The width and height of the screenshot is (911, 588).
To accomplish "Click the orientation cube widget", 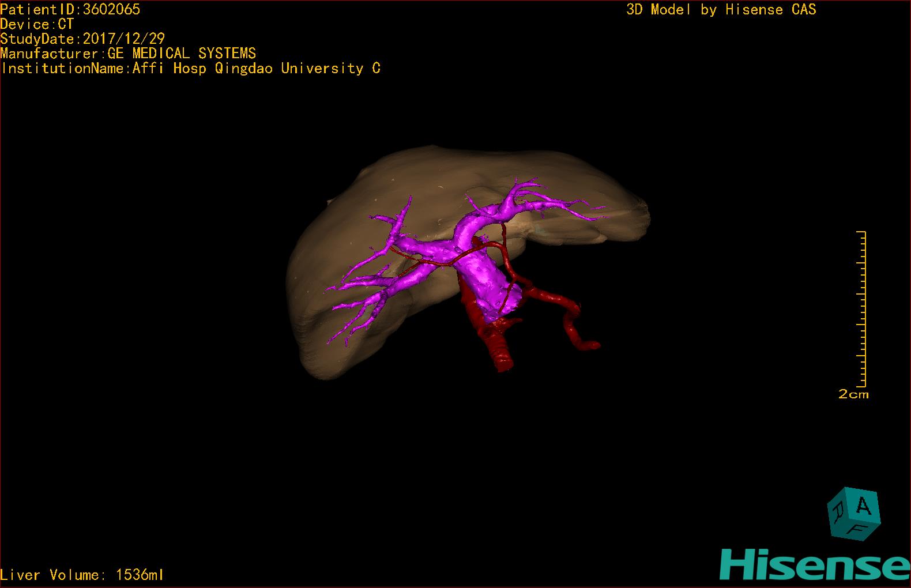I will [x=854, y=514].
